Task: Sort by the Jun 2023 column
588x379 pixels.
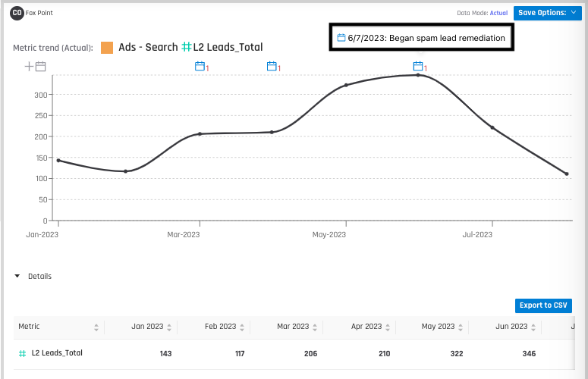Action: point(533,327)
